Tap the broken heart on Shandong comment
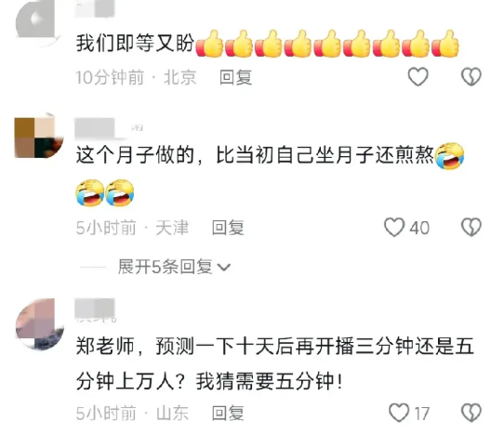This screenshot has width=504, height=434. pyautogui.click(x=471, y=413)
